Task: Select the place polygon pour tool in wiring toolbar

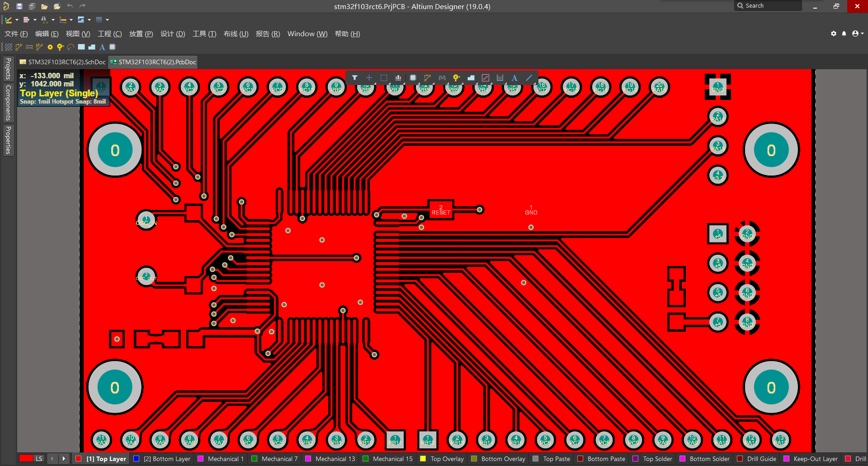Action: (x=92, y=47)
